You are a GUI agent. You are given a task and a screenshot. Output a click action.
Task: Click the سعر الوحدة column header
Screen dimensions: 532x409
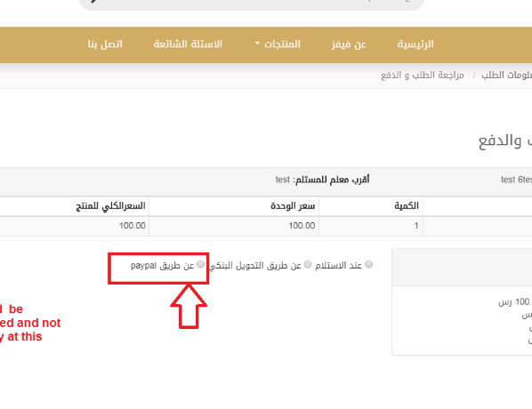tap(293, 205)
